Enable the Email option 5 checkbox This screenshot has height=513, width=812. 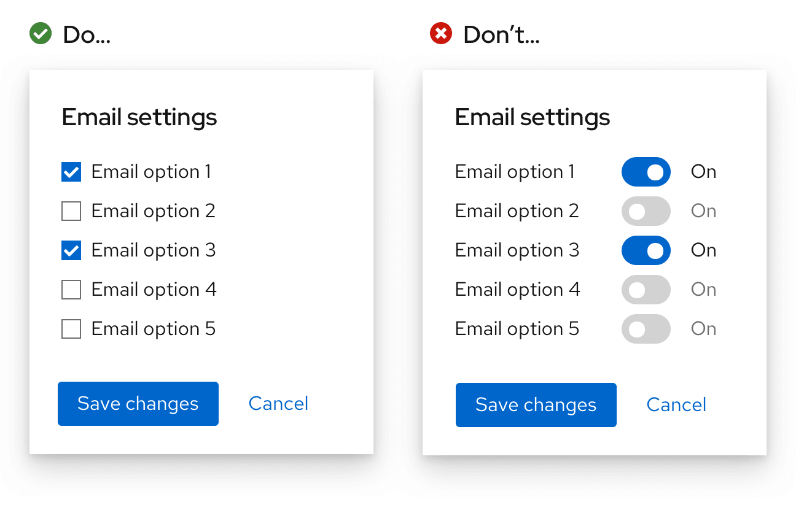click(x=71, y=329)
